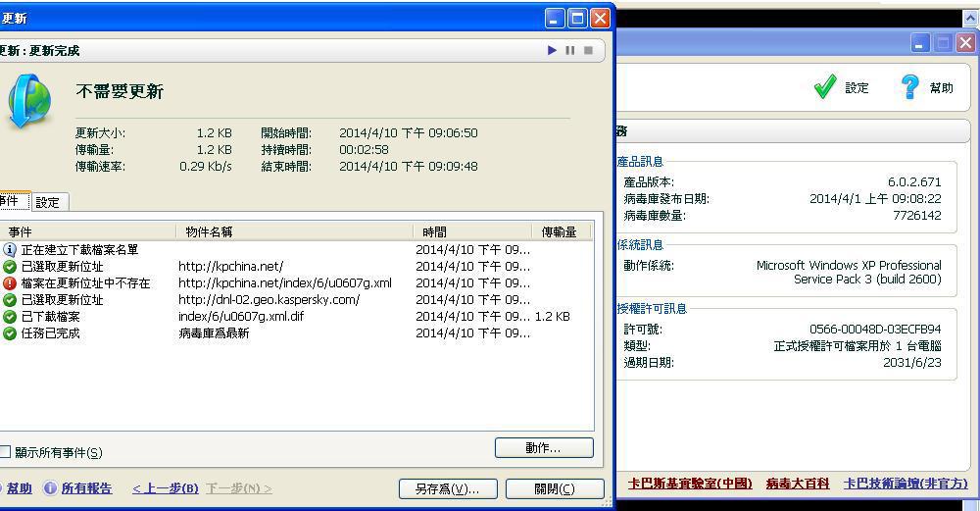Click the license number 0566-00048D-03ECFB94
Screen dimensions: 980x511
click(x=875, y=329)
